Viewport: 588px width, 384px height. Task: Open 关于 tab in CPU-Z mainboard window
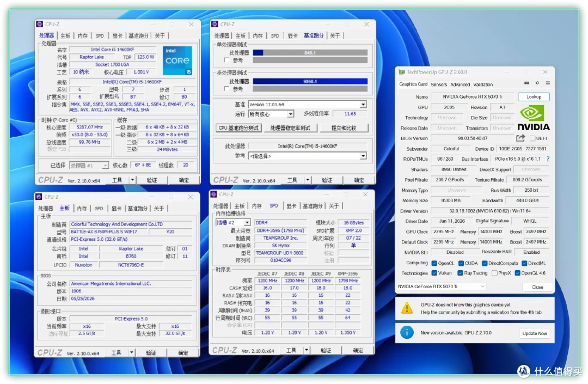(x=159, y=208)
